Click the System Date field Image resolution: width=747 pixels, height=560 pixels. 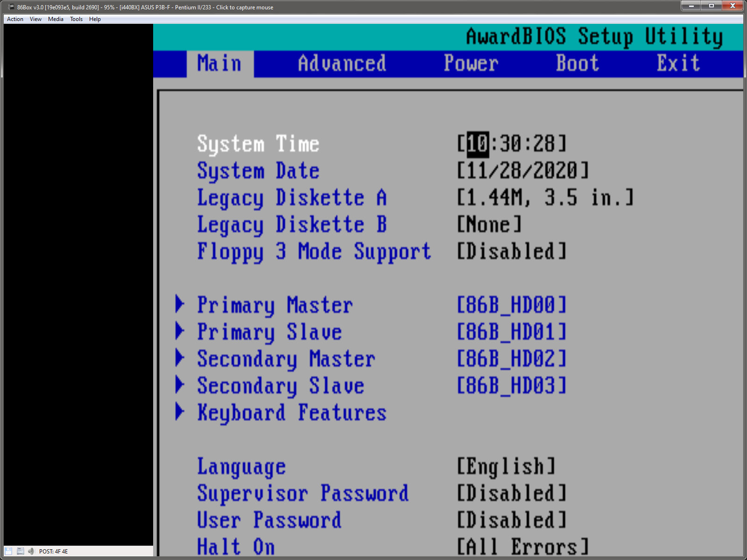point(523,170)
